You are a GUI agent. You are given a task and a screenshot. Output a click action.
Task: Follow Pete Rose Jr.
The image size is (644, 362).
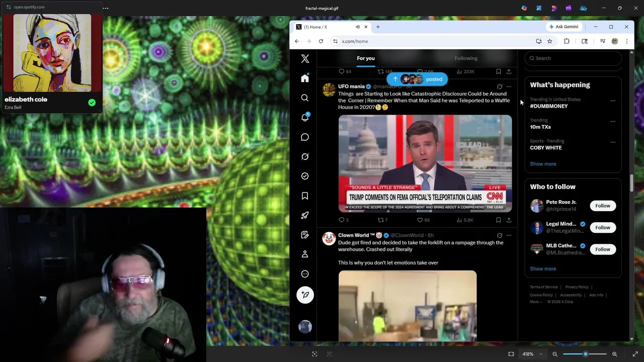click(x=602, y=206)
